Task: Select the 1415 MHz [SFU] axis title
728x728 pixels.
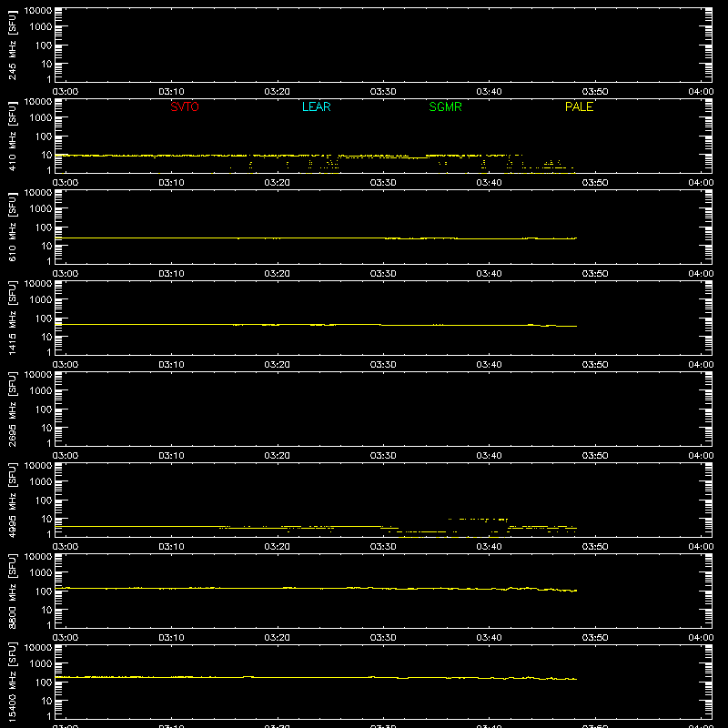Action: (x=12, y=318)
